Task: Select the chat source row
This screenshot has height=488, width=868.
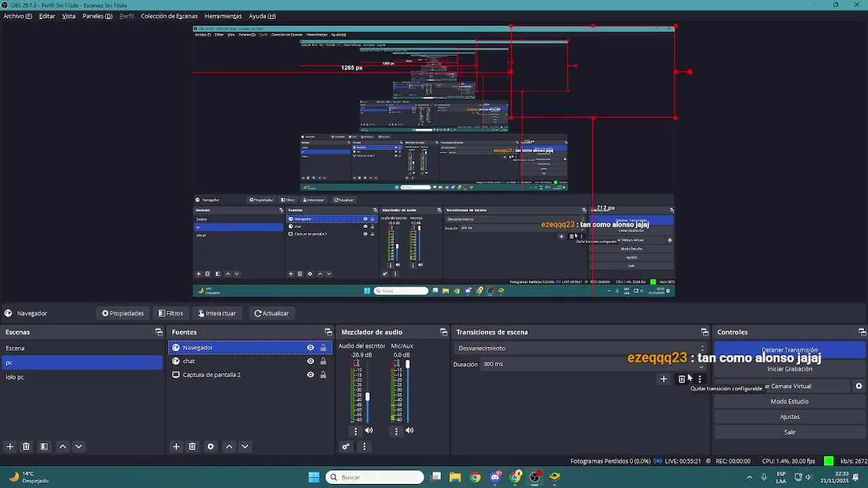Action: (250, 361)
